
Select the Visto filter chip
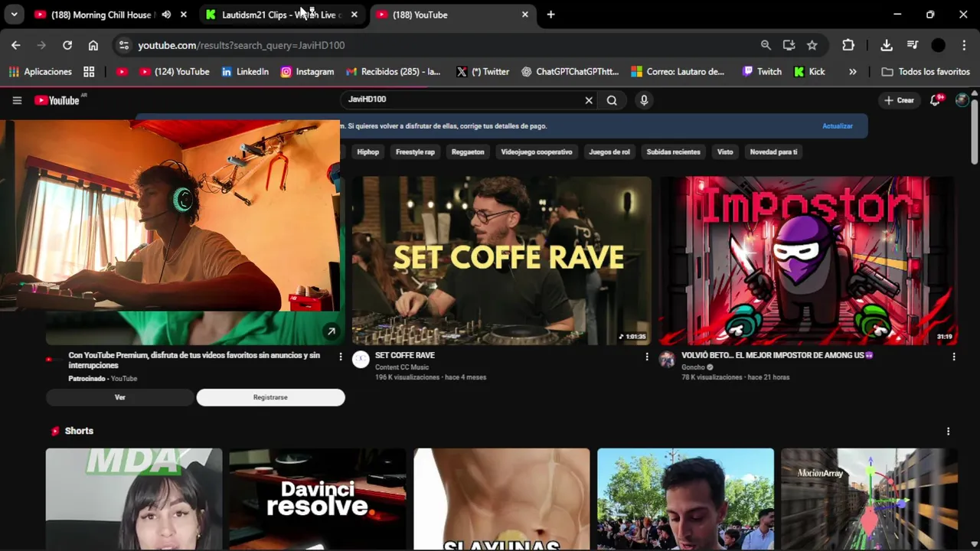[x=725, y=152]
